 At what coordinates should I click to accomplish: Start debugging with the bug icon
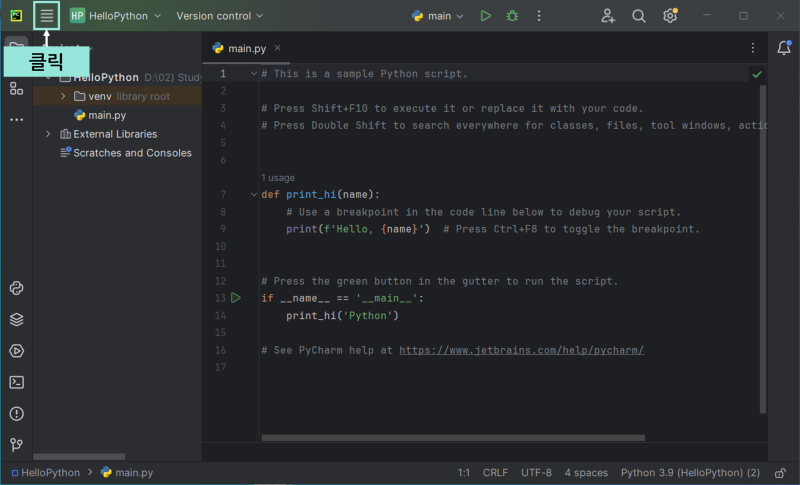click(x=512, y=16)
